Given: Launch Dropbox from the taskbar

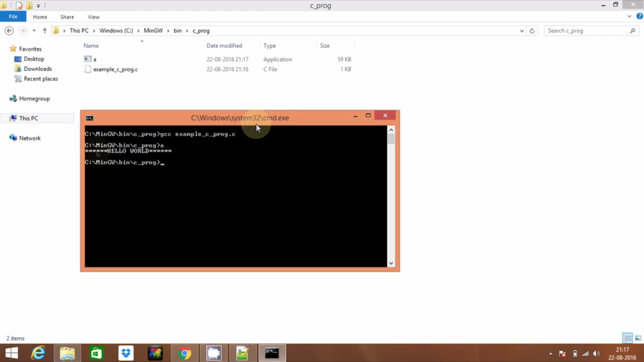Looking at the screenshot, I should (x=126, y=353).
